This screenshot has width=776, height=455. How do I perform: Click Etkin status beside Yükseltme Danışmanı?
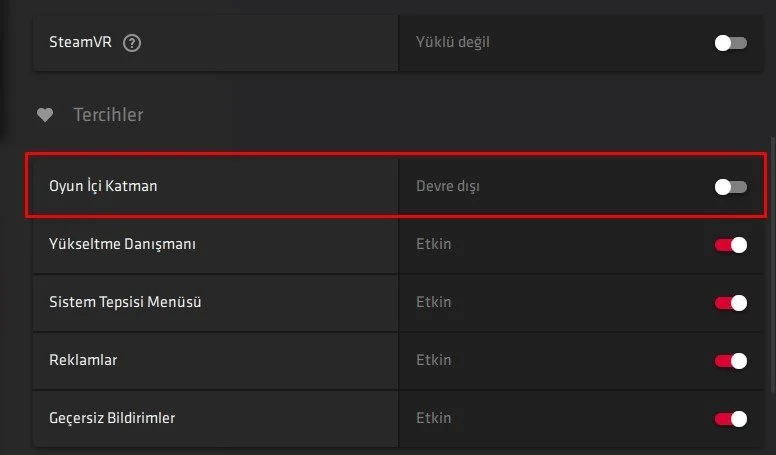tap(433, 244)
